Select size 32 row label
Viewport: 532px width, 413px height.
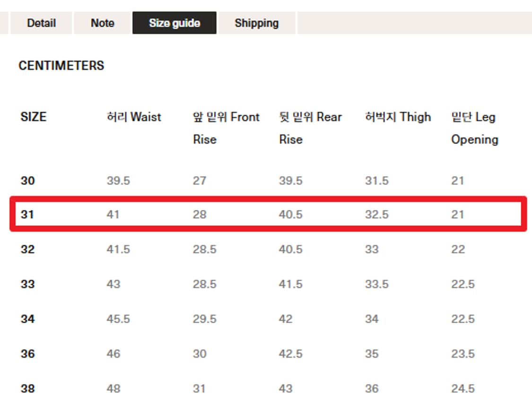28,249
